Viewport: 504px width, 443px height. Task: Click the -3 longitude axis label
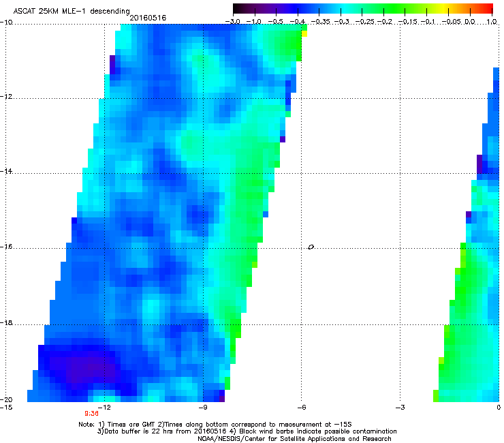400,408
